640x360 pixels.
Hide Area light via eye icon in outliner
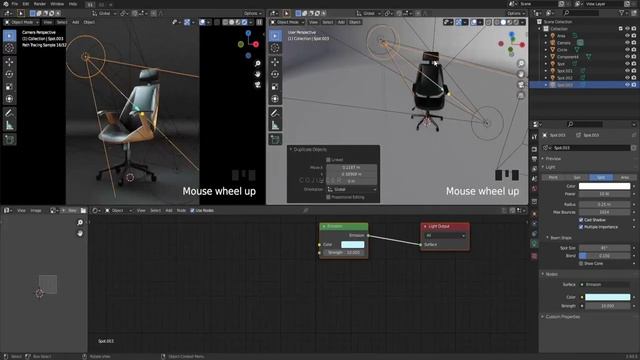coord(627,36)
